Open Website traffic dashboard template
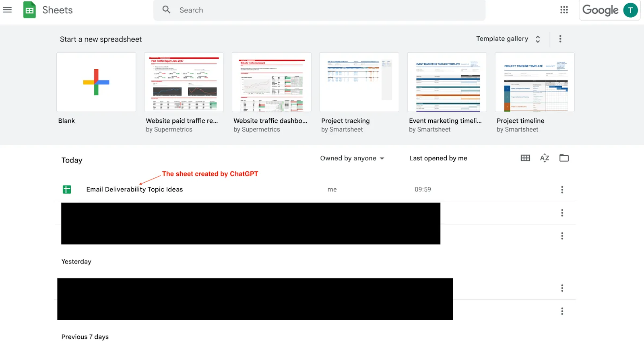 tap(272, 82)
